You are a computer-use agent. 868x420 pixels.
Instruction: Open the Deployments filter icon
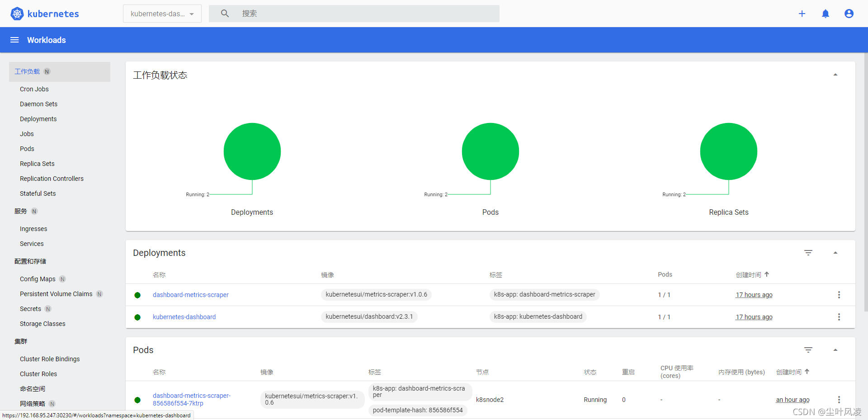tap(808, 253)
